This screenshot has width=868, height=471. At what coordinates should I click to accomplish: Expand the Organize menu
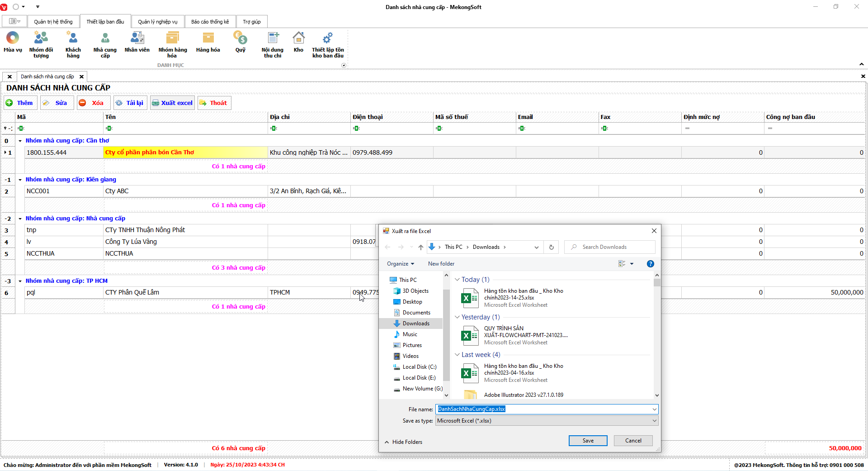pyautogui.click(x=400, y=264)
